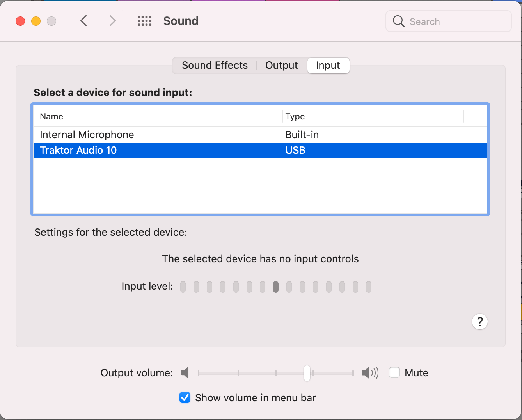Click the Show All grid icon

pyautogui.click(x=144, y=21)
